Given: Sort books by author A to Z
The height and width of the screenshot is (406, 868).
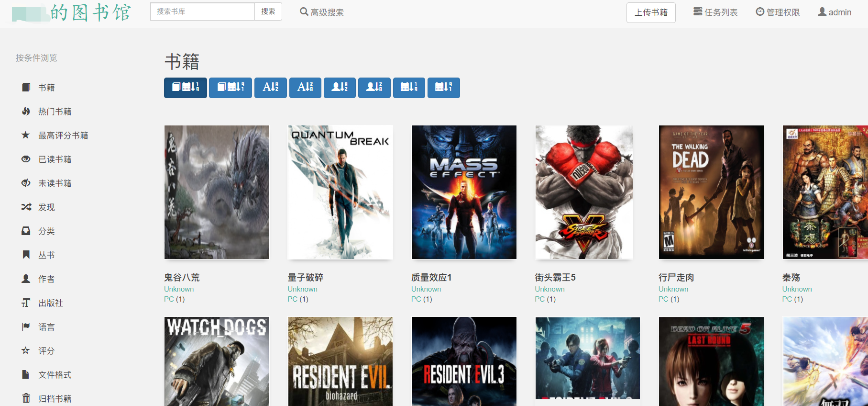Looking at the screenshot, I should (x=340, y=88).
